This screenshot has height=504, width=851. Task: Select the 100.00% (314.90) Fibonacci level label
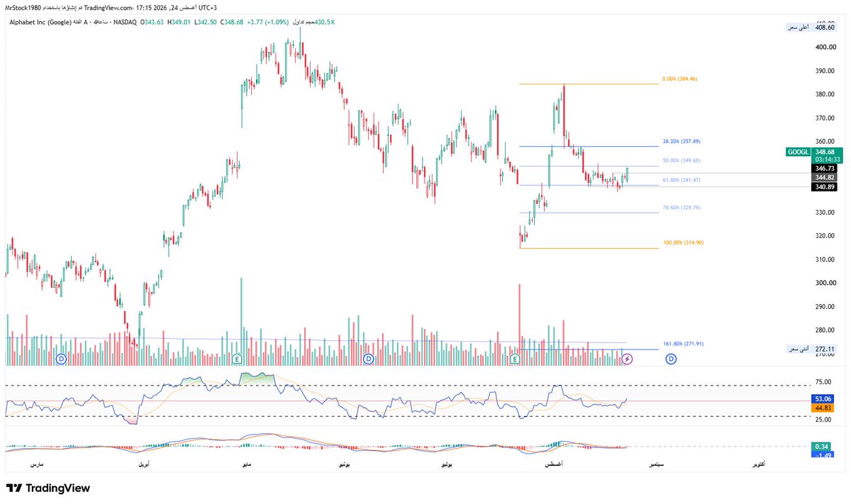tap(682, 242)
